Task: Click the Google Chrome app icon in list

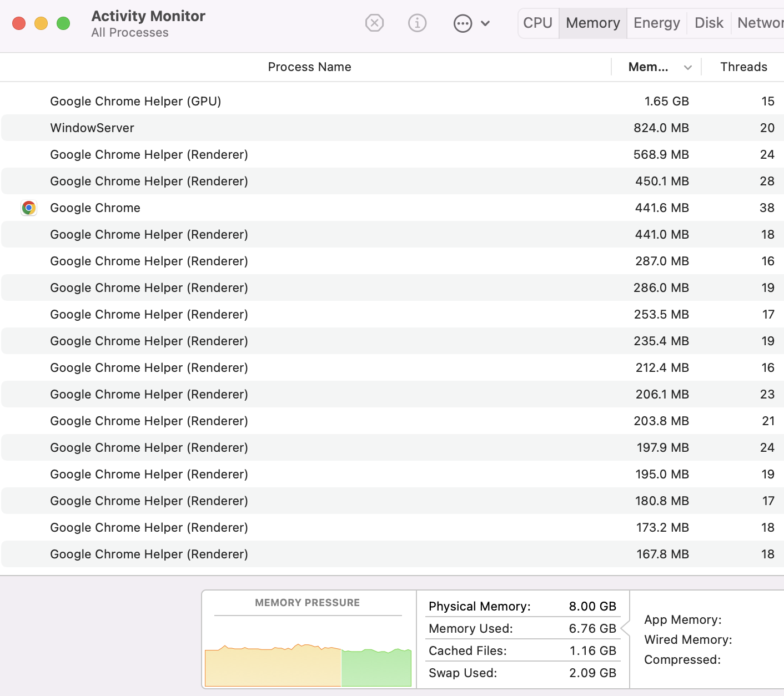Action: [x=29, y=208]
